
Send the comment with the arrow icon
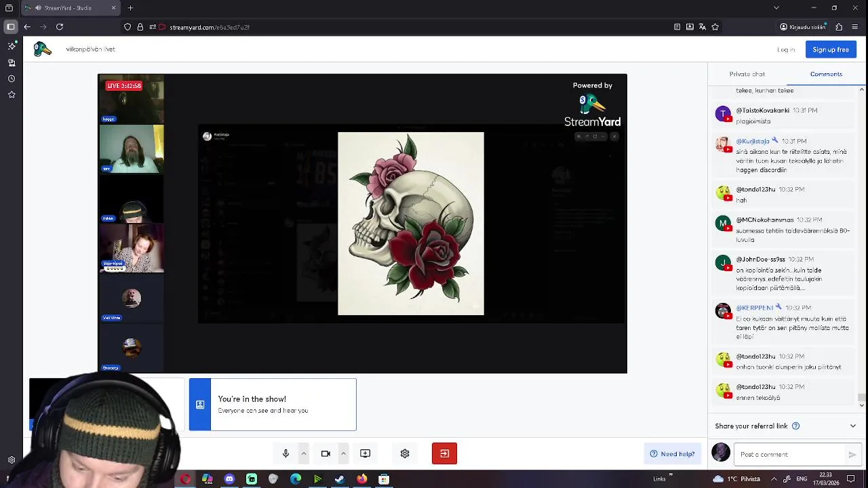tap(852, 455)
